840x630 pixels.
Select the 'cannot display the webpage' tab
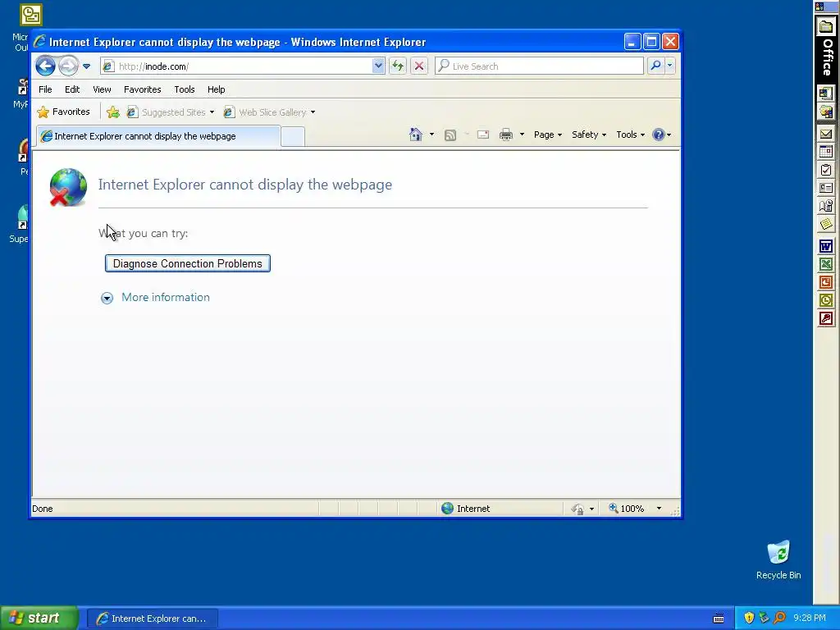(158, 136)
